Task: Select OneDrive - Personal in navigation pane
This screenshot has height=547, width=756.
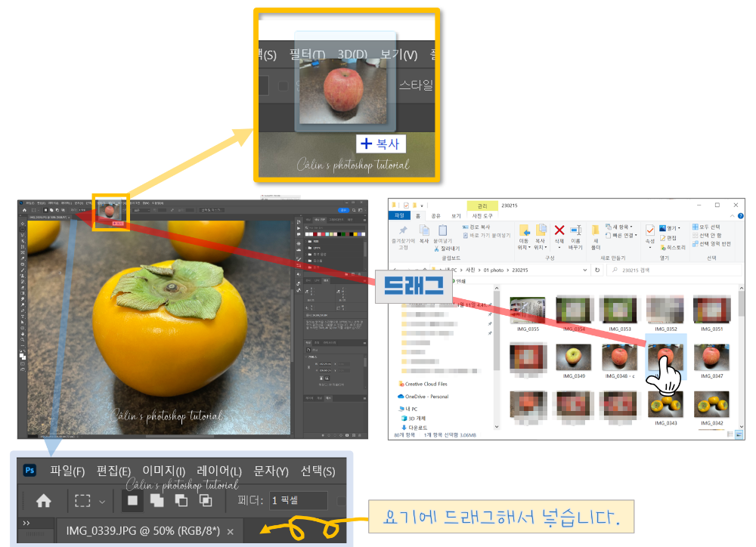Action: [x=423, y=397]
